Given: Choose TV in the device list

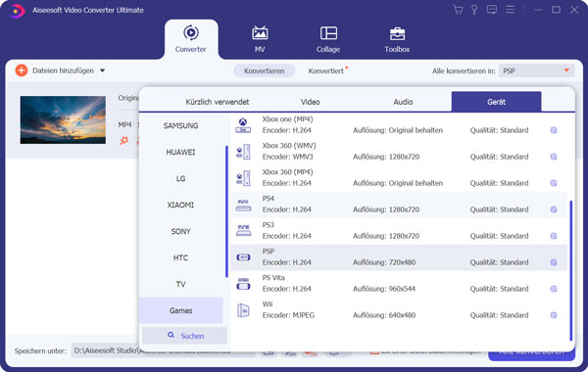Looking at the screenshot, I should pyautogui.click(x=180, y=284).
